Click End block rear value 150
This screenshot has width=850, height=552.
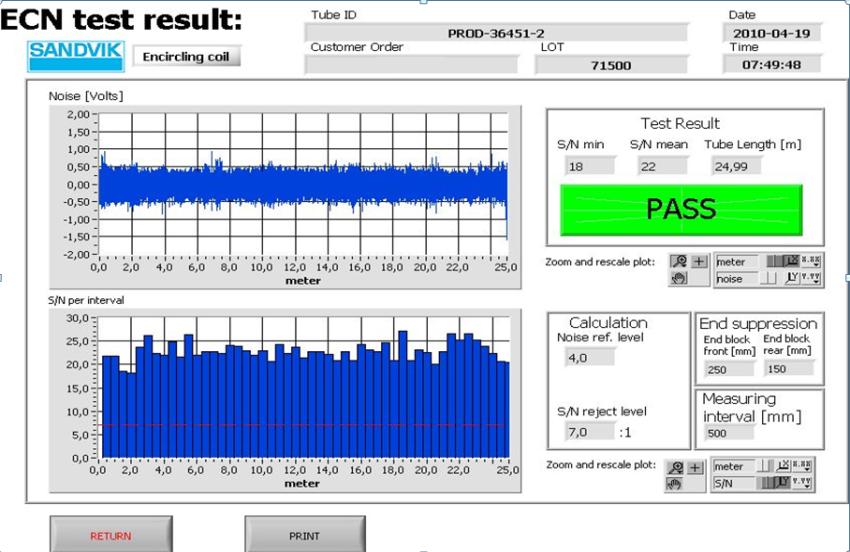(789, 368)
